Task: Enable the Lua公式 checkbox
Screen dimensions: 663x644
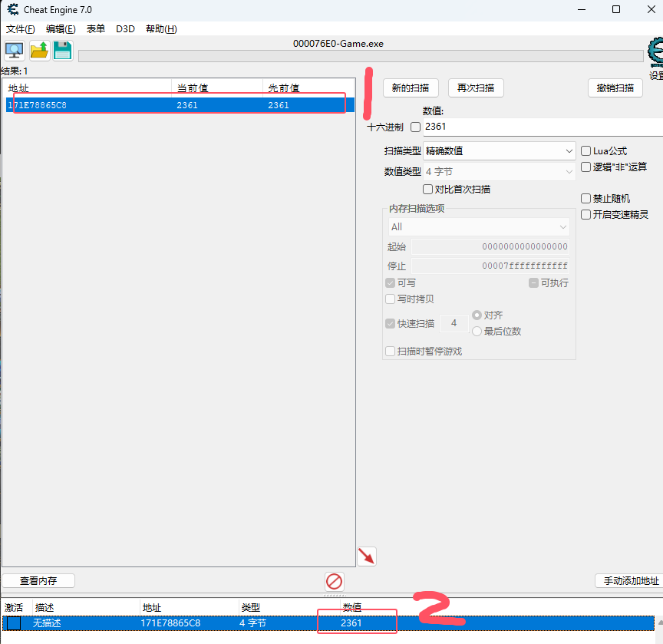Action: click(x=585, y=151)
